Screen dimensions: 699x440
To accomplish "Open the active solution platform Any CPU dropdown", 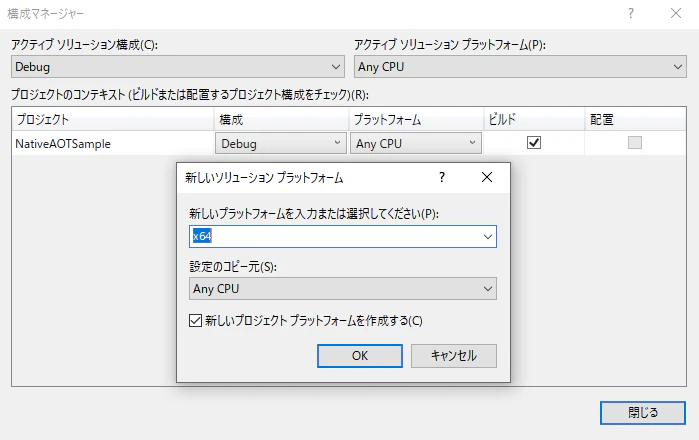I will click(x=520, y=67).
